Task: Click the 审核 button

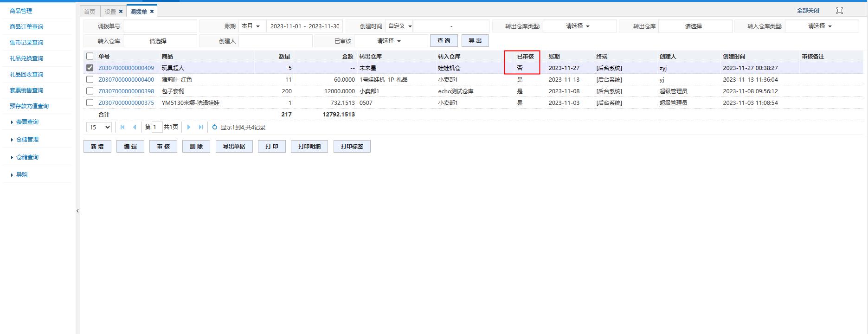Action: tap(163, 147)
